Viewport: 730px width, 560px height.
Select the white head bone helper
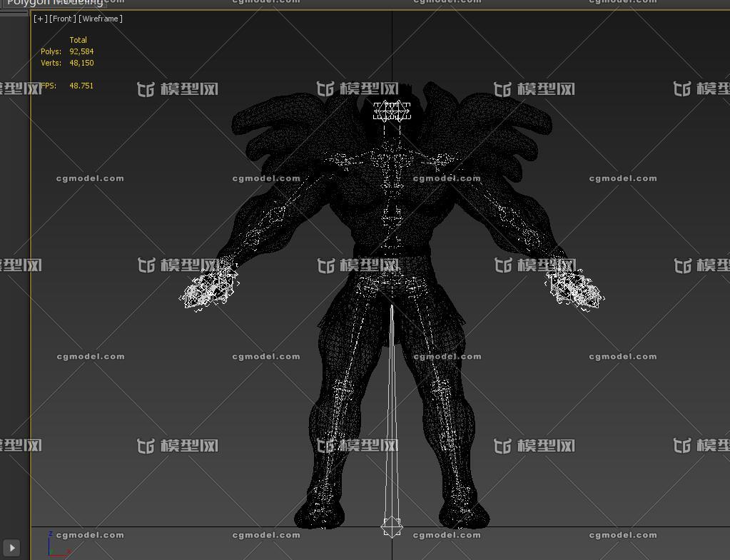coord(392,111)
